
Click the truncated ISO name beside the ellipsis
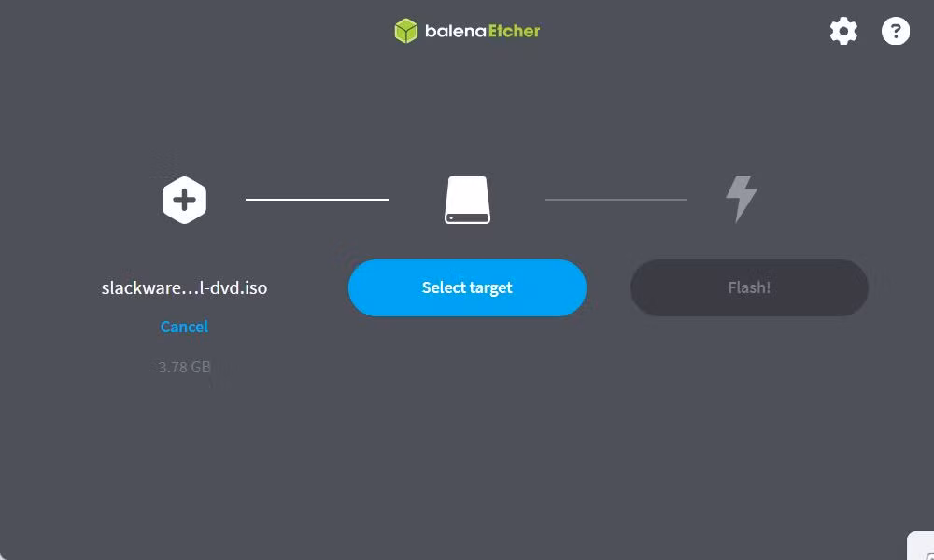coord(184,288)
